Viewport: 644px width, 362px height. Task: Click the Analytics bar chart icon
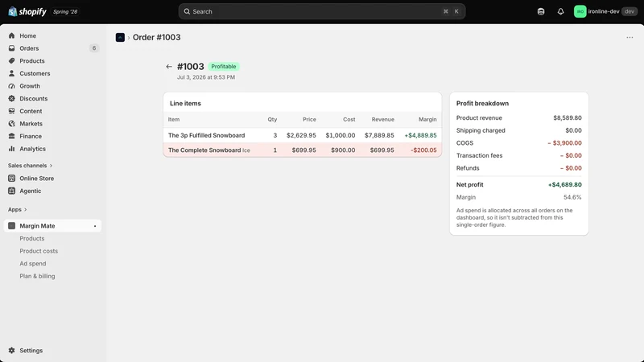[x=11, y=149]
